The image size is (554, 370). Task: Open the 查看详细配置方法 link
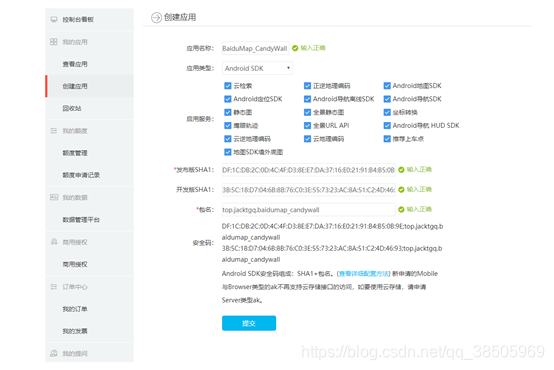(x=364, y=274)
